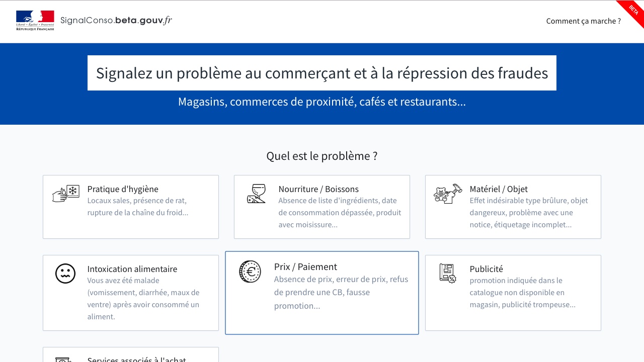Viewport: 644px width, 362px height.
Task: Click the text Absence de liste d'ingrédients
Action: coord(340,212)
